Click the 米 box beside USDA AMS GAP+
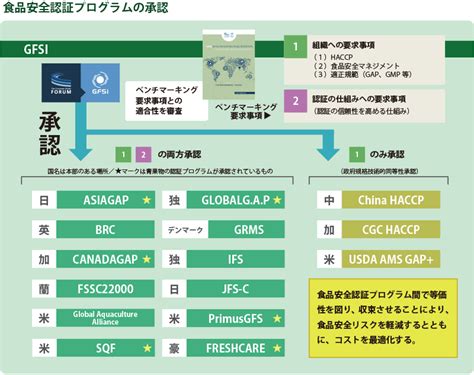 pyautogui.click(x=329, y=259)
